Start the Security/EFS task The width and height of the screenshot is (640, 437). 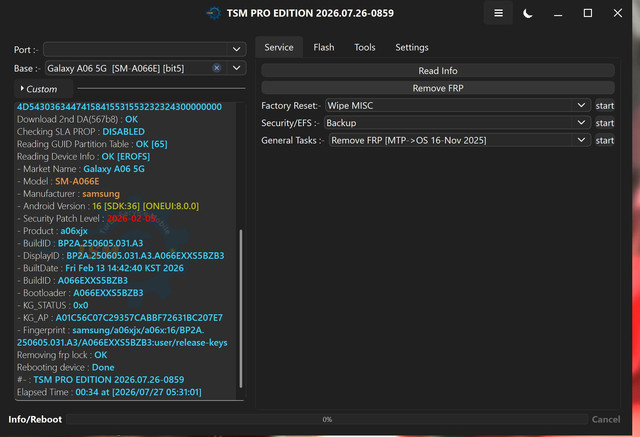604,123
